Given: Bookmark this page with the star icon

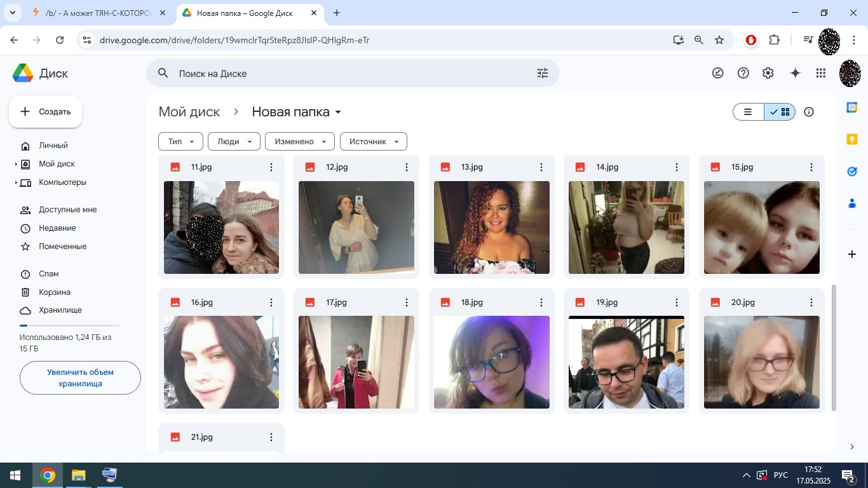Looking at the screenshot, I should click(x=719, y=40).
